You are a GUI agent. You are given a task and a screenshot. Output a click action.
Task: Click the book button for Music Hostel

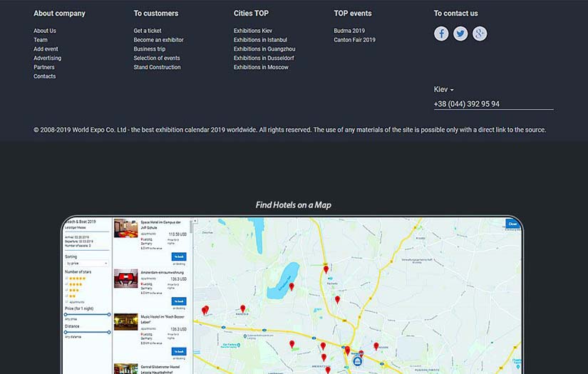pos(179,351)
